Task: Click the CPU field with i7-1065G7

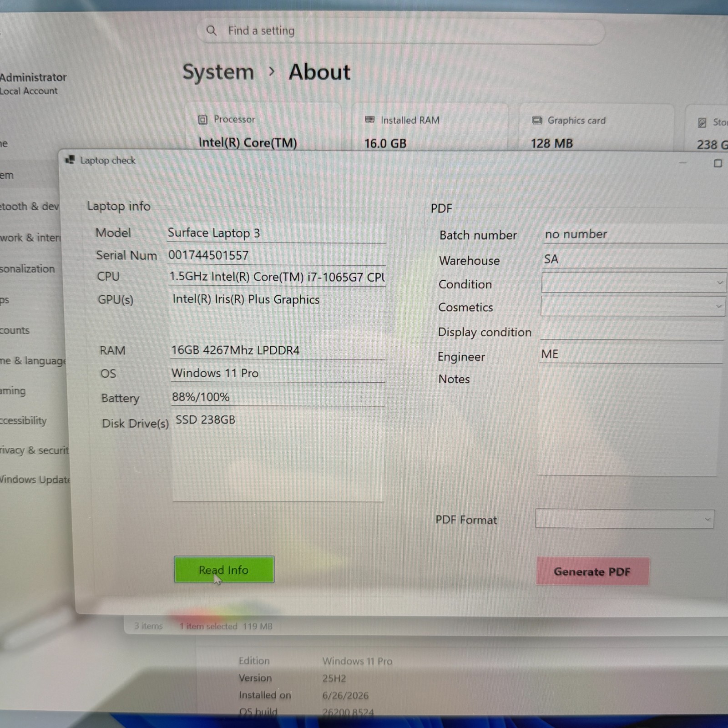Action: coord(277,277)
